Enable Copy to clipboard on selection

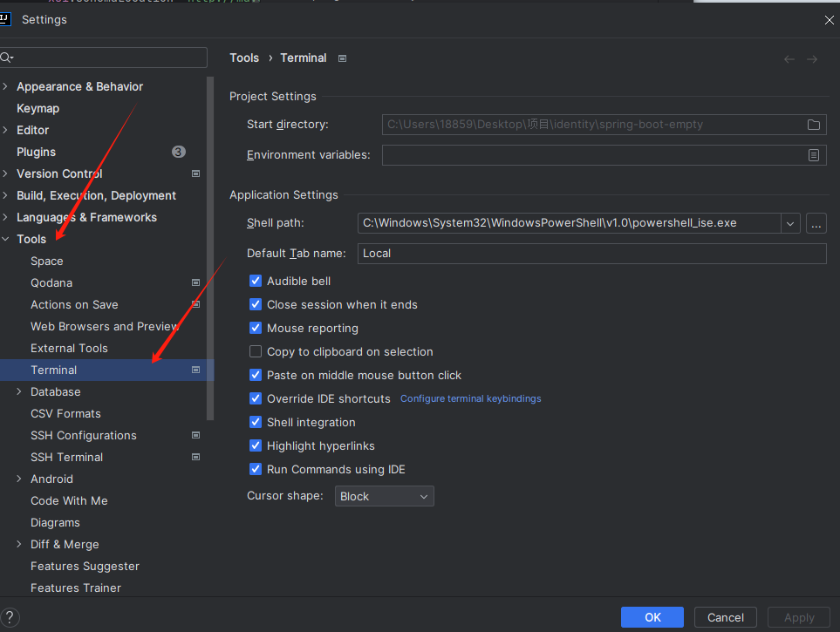click(x=256, y=352)
